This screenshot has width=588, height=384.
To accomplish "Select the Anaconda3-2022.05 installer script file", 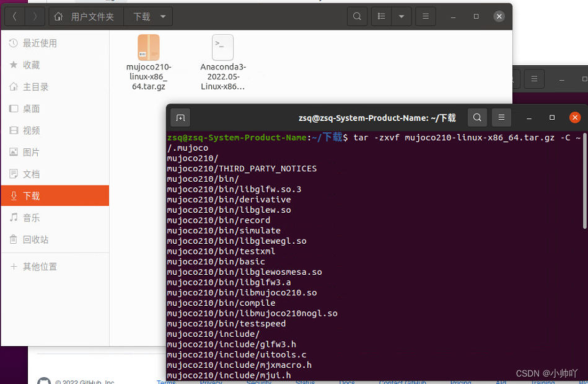I will click(223, 62).
